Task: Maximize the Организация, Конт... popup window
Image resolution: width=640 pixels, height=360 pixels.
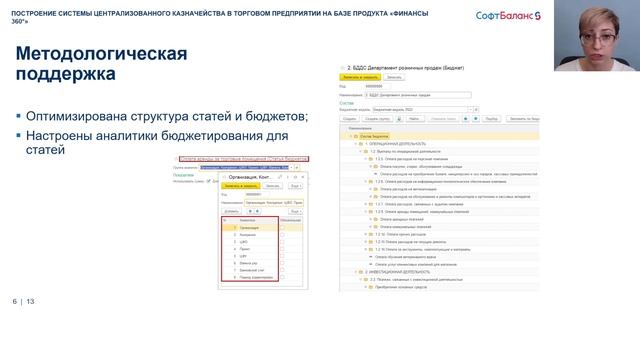Action: click(295, 177)
